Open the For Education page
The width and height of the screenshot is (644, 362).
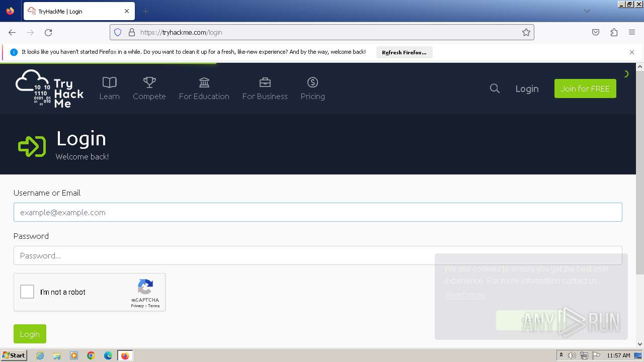[x=204, y=88]
